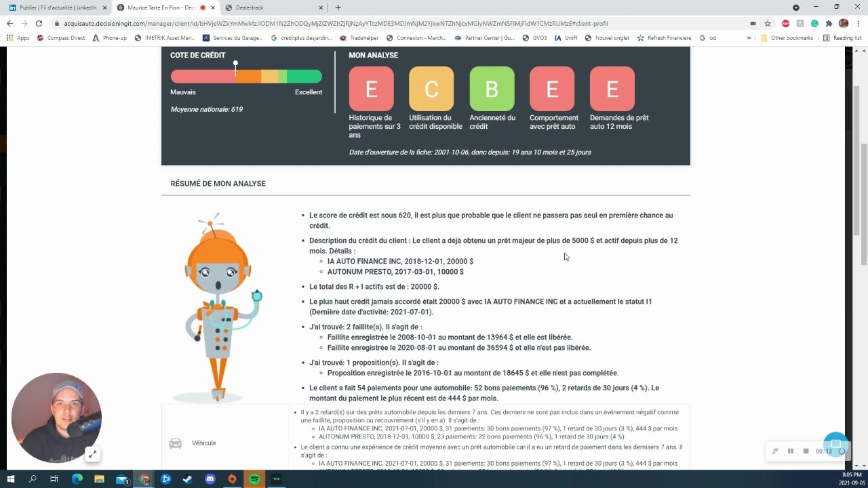Image resolution: width=868 pixels, height=488 pixels.
Task: Click the green Excellent end of score bar
Action: (x=305, y=77)
